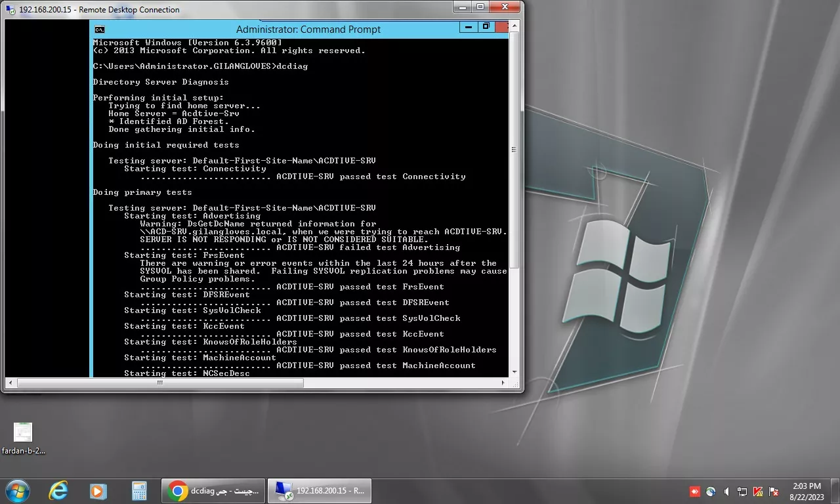Image resolution: width=840 pixels, height=504 pixels.
Task: Click the globe tray icon
Action: tap(711, 491)
